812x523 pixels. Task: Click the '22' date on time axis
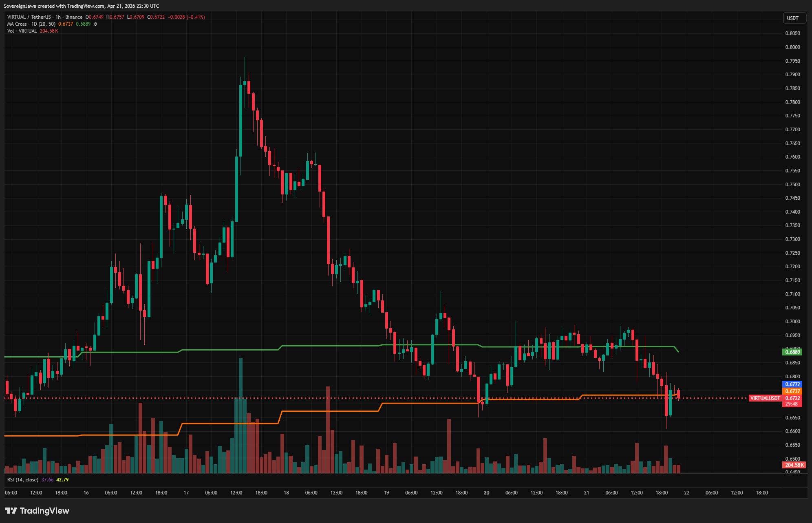coord(686,493)
